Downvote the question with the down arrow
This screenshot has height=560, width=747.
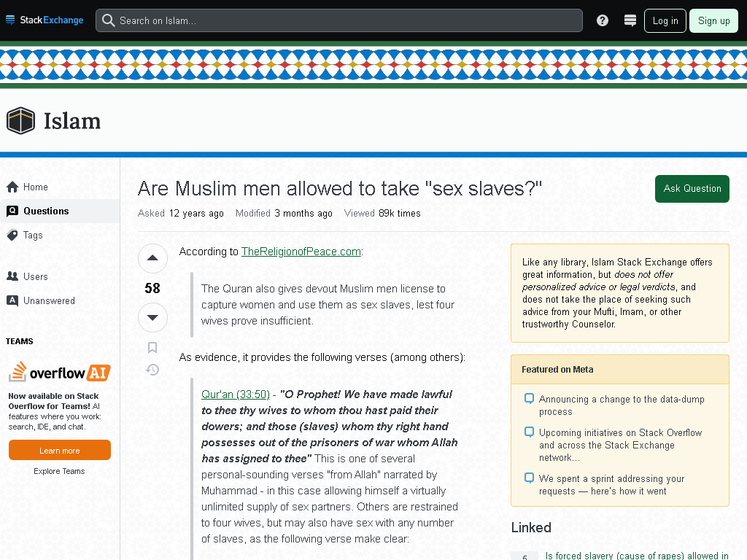coord(152,317)
